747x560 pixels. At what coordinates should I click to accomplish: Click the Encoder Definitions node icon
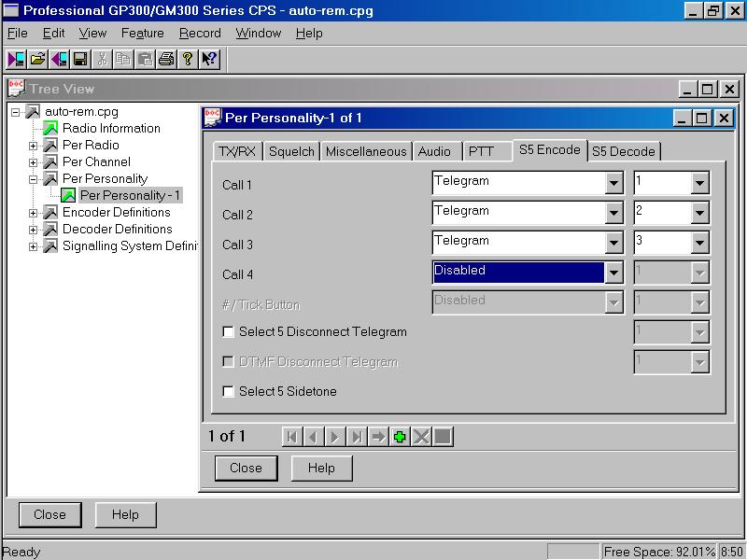(x=50, y=213)
